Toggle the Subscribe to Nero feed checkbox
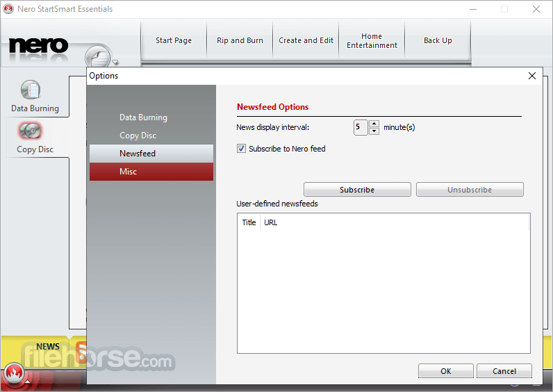 point(241,149)
